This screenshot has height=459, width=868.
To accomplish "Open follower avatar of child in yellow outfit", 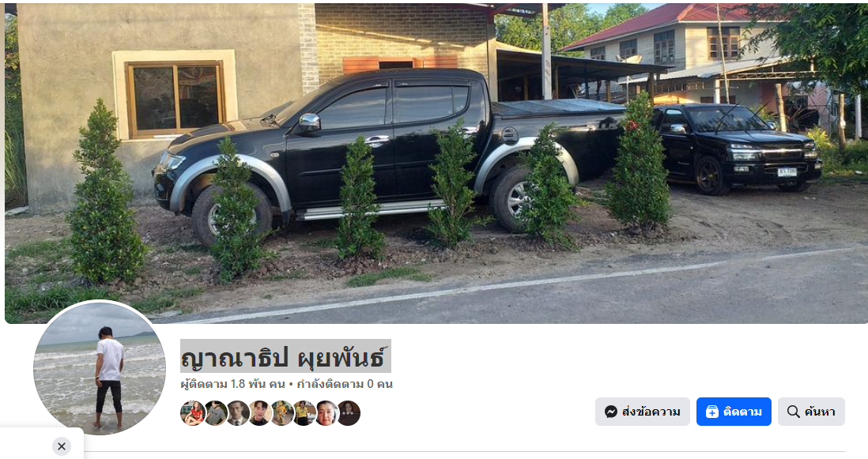I will click(281, 413).
